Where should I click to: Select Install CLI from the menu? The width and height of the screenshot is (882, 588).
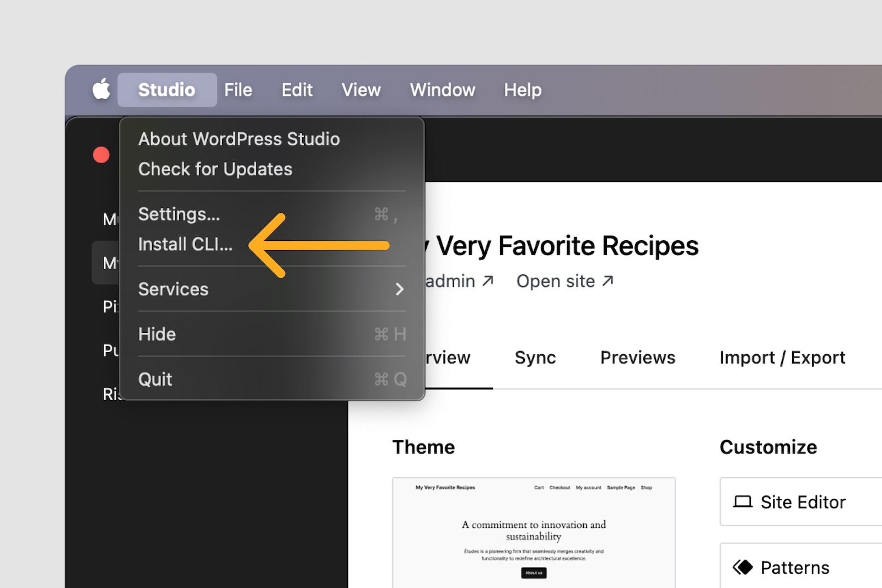pyautogui.click(x=185, y=244)
